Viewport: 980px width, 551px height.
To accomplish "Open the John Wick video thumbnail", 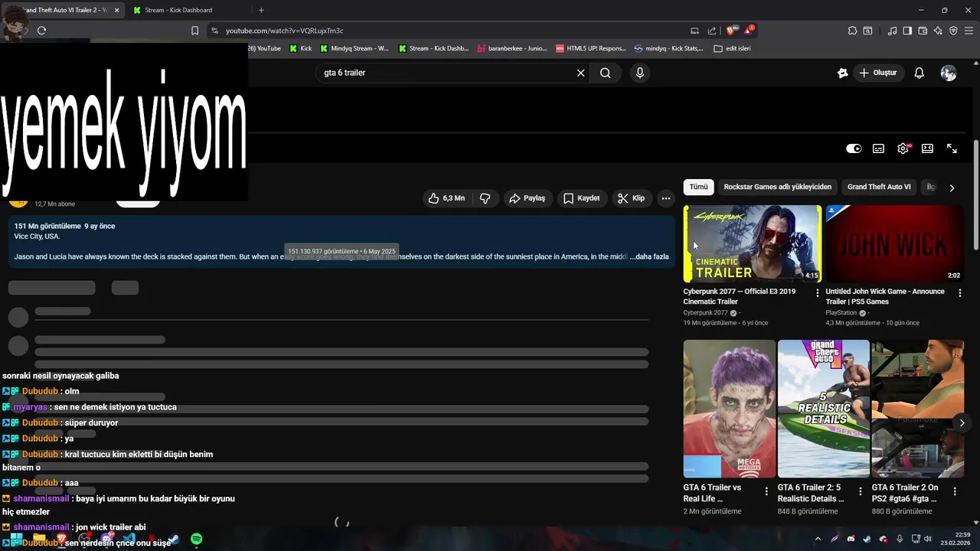I will [894, 243].
